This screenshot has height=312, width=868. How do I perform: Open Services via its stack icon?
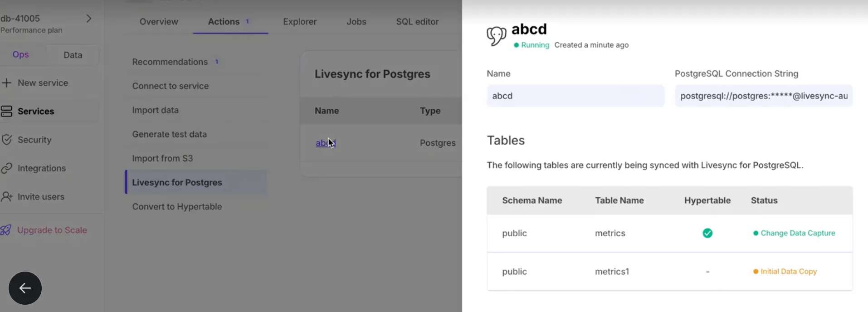pos(6,111)
